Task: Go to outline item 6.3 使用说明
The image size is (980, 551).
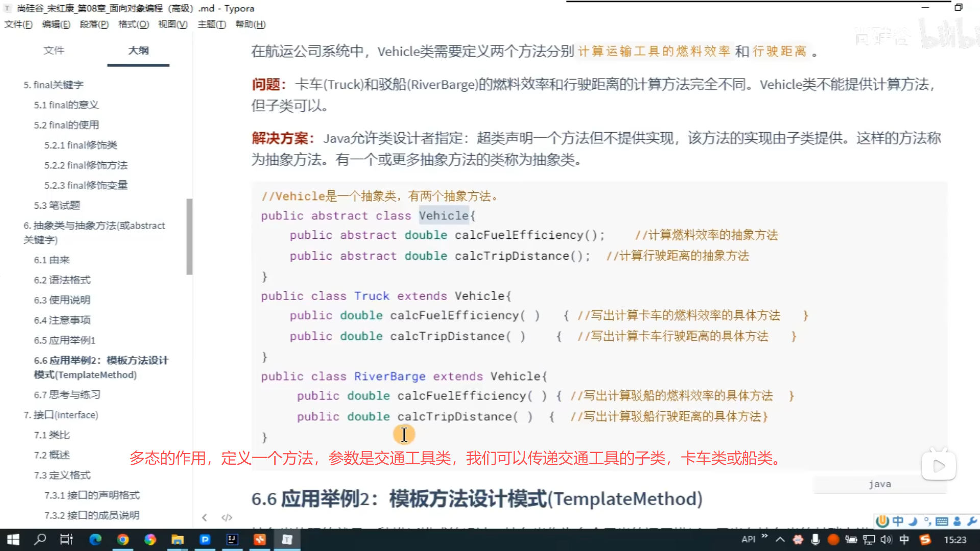Action: click(62, 300)
